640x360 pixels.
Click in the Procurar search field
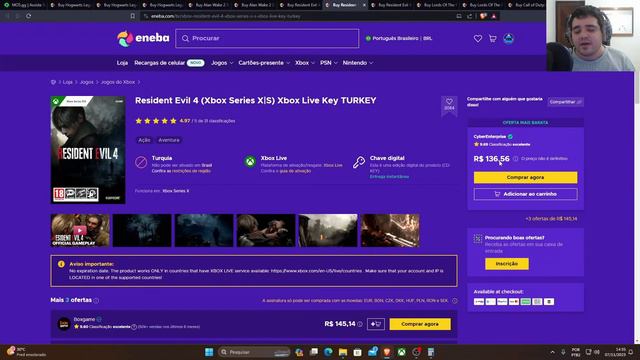267,38
